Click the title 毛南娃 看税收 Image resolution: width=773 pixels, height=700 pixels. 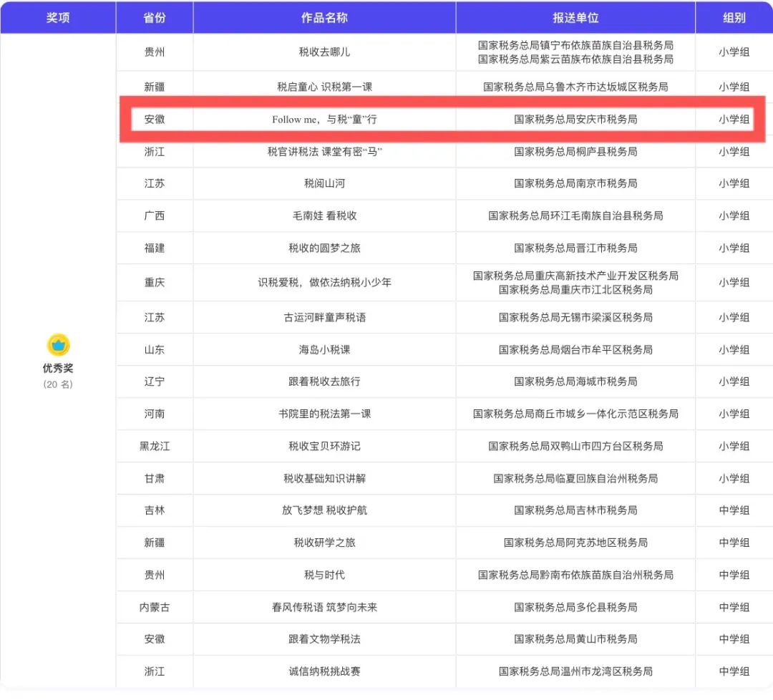324,215
